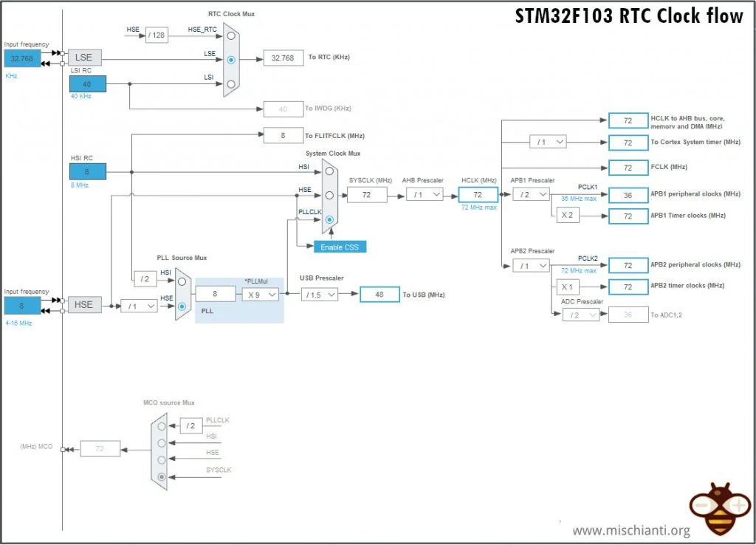
Task: Select HSI in the MCO source Mux
Action: [160, 442]
